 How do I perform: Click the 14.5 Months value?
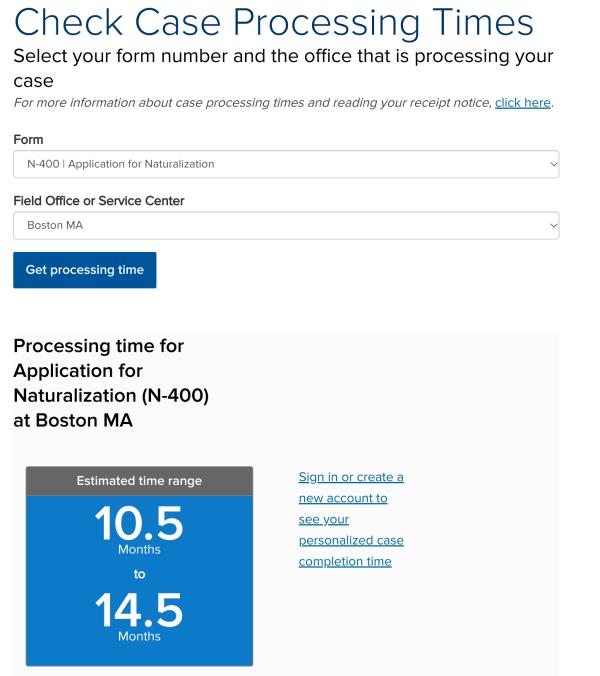[x=139, y=616]
